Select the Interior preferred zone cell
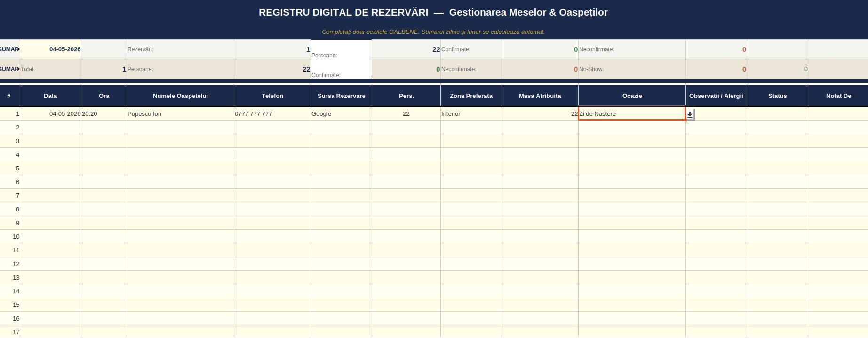The height and width of the screenshot is (338, 868). click(471, 113)
